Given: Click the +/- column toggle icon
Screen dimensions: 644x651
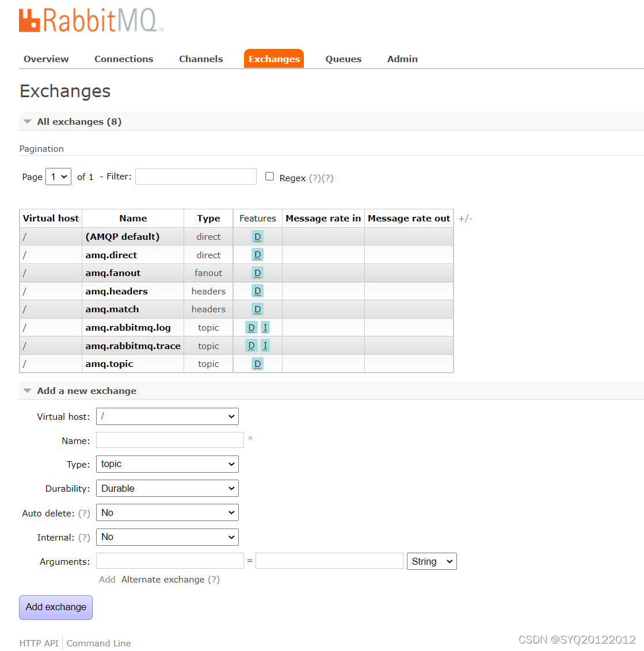Looking at the screenshot, I should 465,219.
